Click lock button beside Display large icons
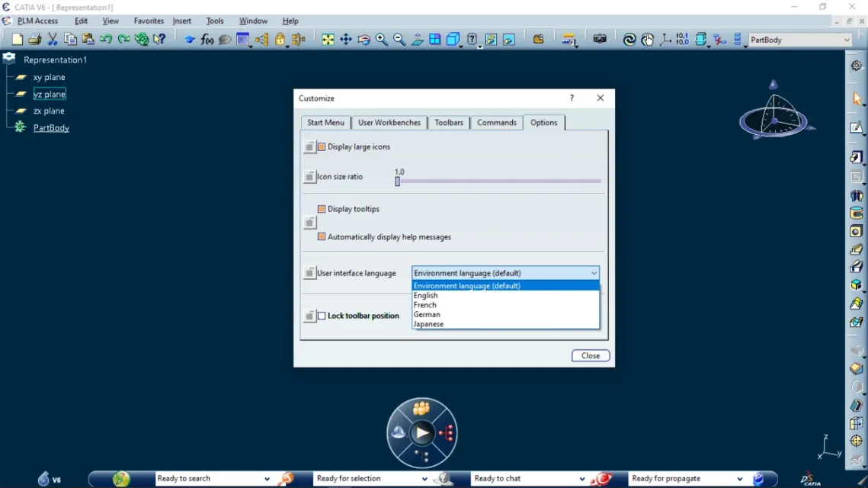Screen dimensions: 868x488 click(309, 147)
